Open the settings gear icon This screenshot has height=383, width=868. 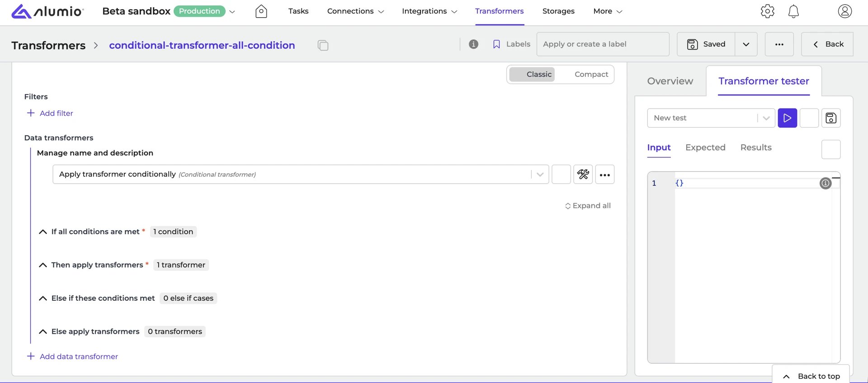pos(768,11)
